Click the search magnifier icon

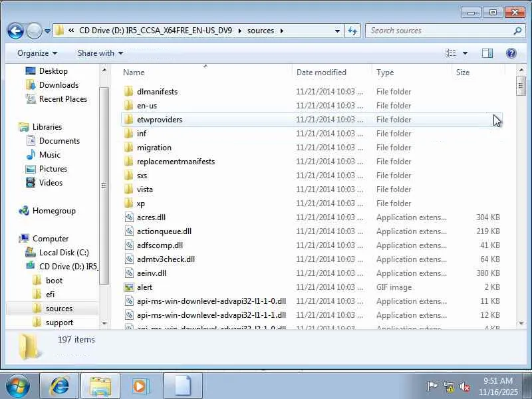click(518, 31)
